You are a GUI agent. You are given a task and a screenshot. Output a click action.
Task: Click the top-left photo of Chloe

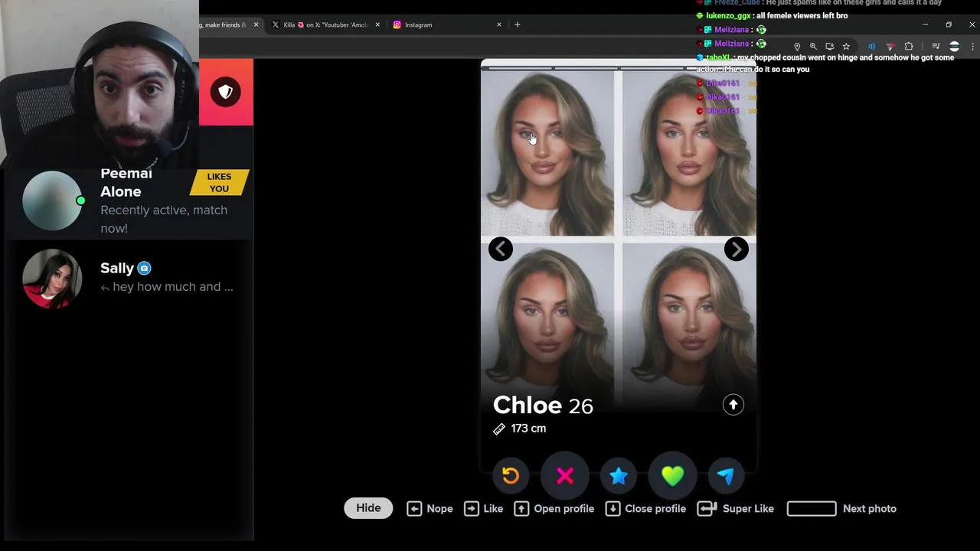click(547, 153)
